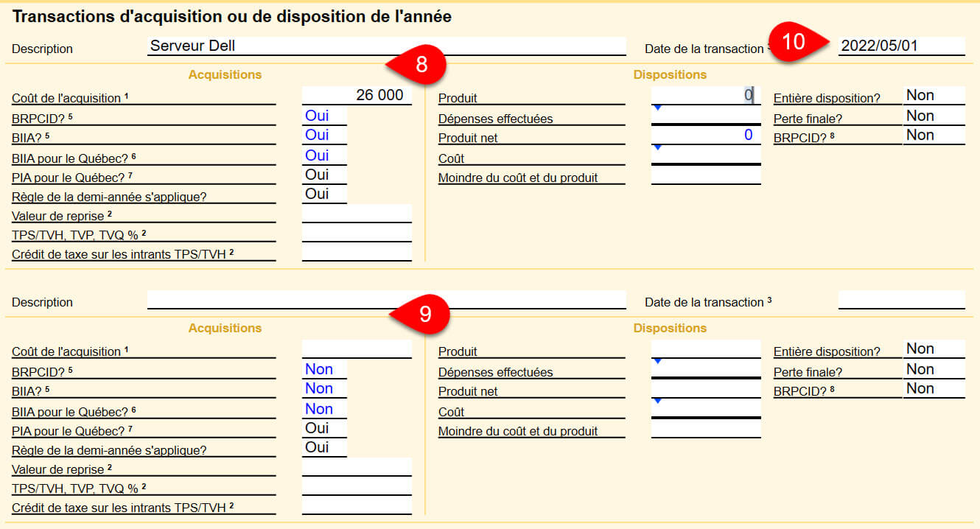Edit the 'Serveur Dell' description field
Image resolution: width=980 pixels, height=529 pixels.
386,46
